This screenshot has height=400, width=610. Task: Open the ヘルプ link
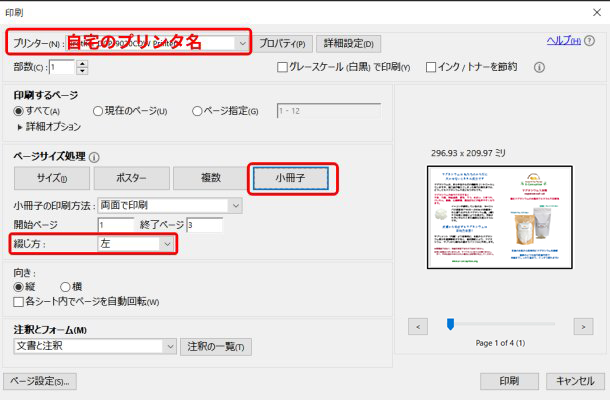(x=560, y=40)
